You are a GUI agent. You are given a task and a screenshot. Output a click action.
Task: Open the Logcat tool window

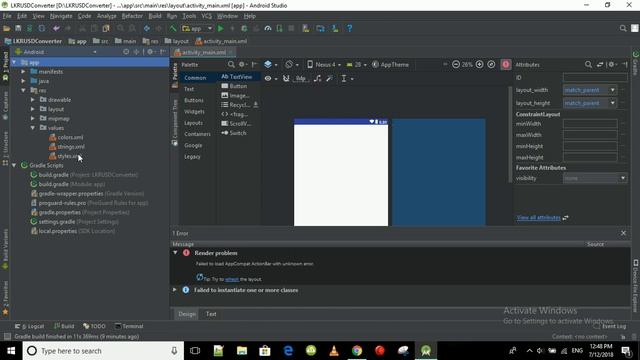29,326
